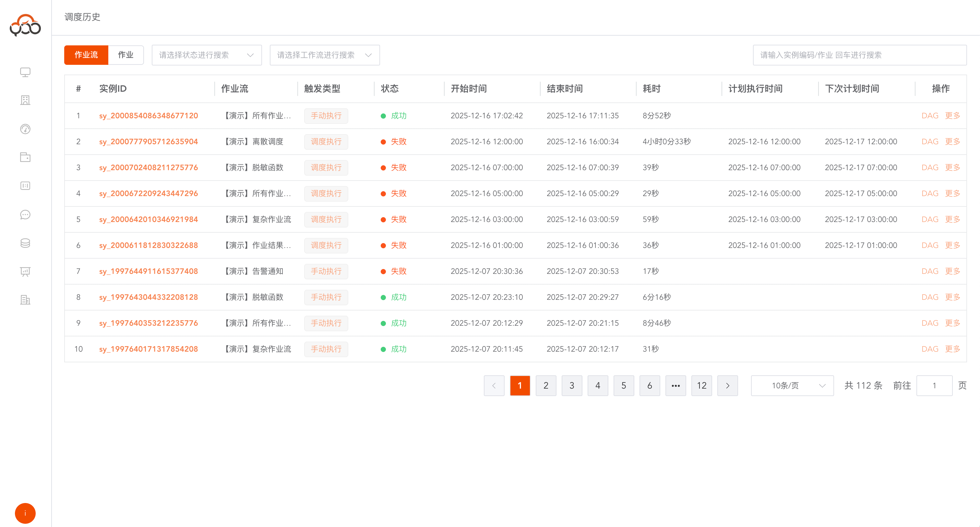980x527 pixels.
Task: Click the cloud logo at top left
Action: tap(25, 25)
